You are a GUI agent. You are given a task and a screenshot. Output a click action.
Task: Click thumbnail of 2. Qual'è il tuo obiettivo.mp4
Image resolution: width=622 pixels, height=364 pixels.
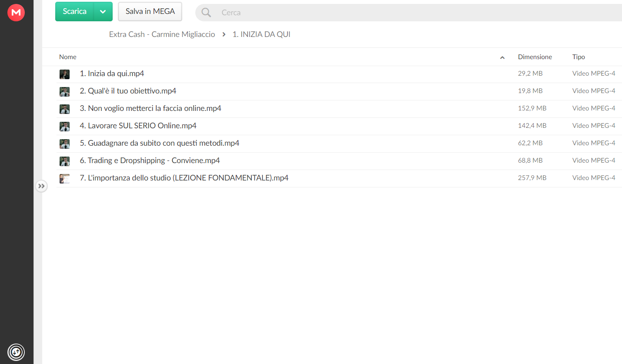(x=64, y=92)
